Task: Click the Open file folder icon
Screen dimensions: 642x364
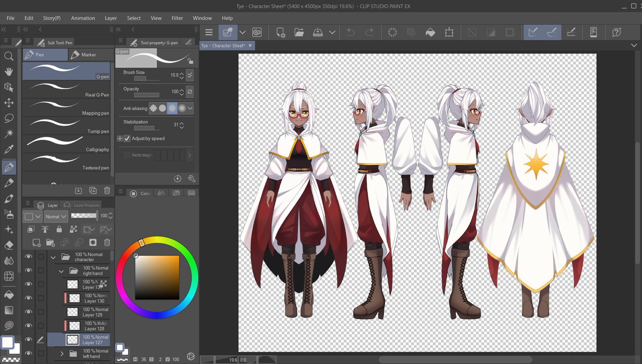Action: 299,32
